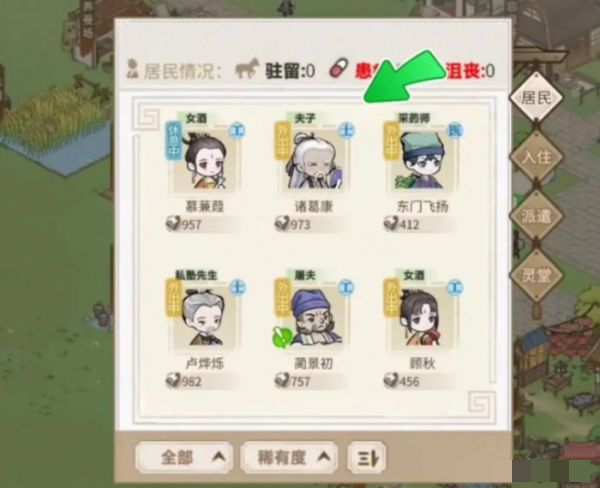The height and width of the screenshot is (488, 600).
Task: Click the 医 class badge on 东门飞扬
Action: (455, 131)
